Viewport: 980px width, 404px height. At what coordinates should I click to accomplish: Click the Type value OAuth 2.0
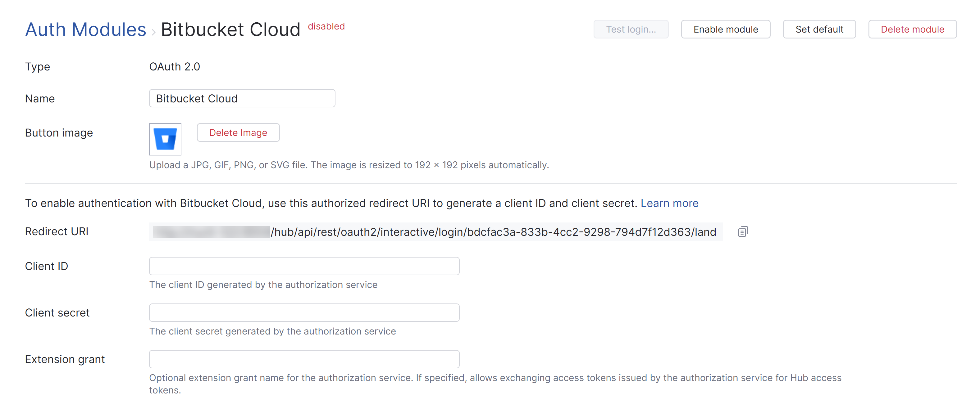(175, 66)
